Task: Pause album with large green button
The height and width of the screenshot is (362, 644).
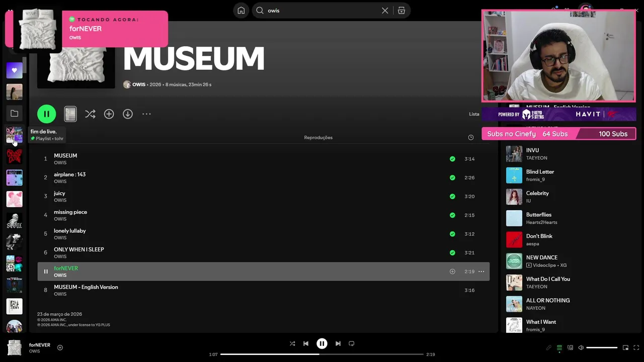Action: (46, 114)
